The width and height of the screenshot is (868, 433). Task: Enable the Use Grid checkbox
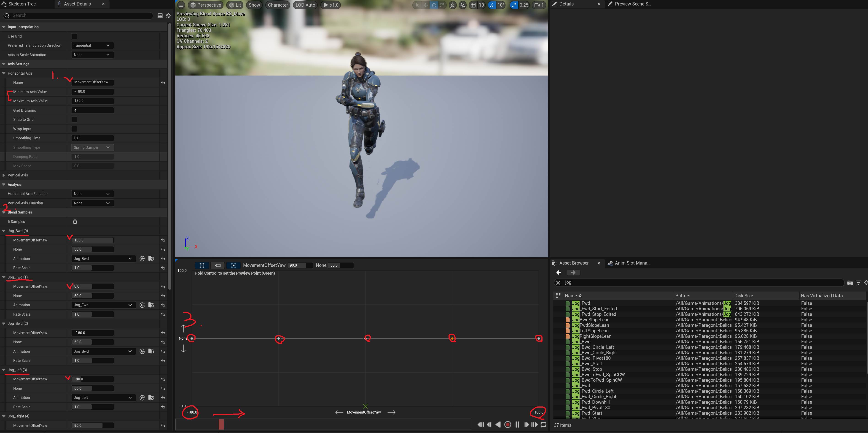[x=74, y=36]
